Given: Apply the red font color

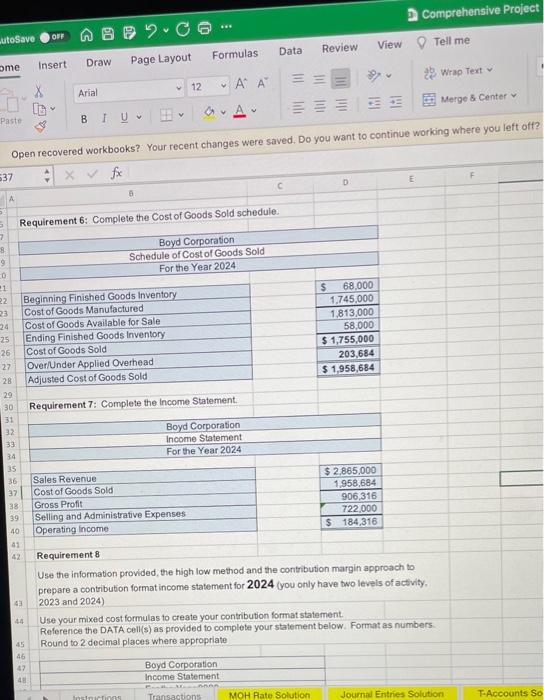Looking at the screenshot, I should 240,110.
